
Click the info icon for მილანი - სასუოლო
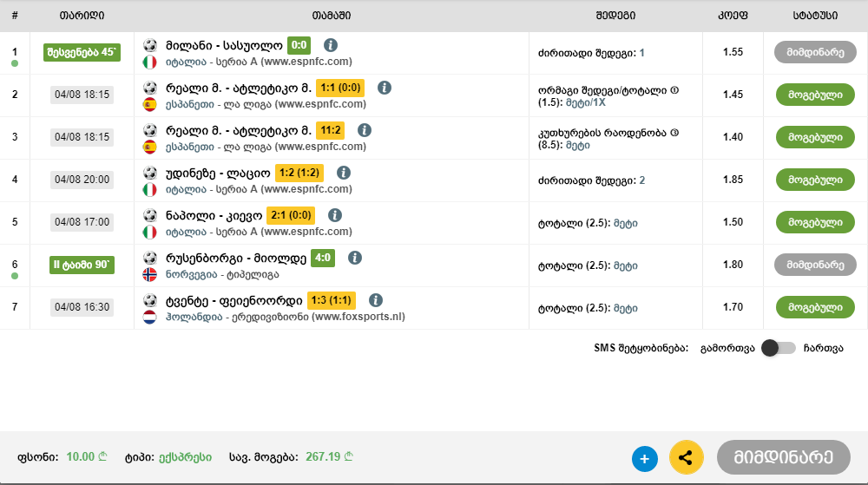330,45
